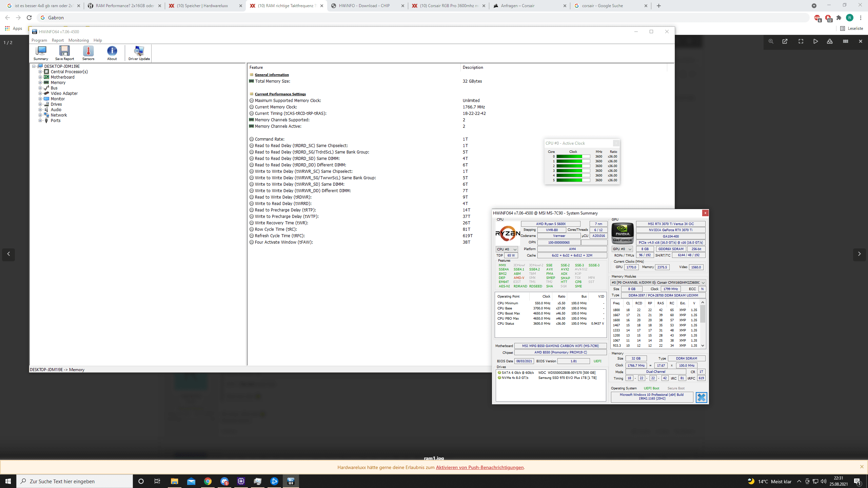Click the About toolbar icon
Viewport: 868px width, 488px height.
112,53
